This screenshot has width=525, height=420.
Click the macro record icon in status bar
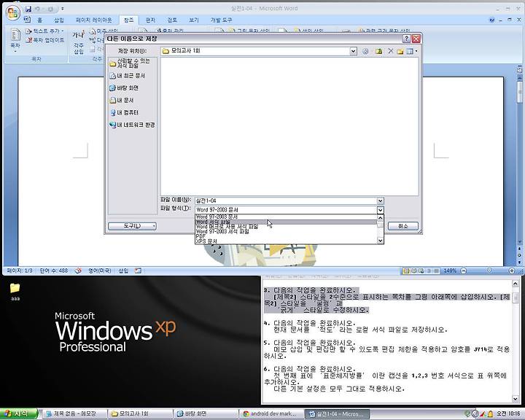138,271
